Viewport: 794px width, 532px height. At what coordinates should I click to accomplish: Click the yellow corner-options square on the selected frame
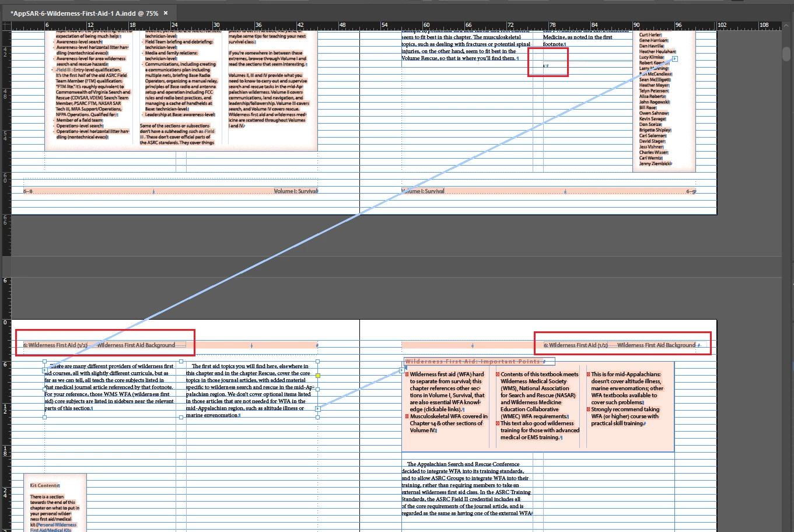coord(318,376)
